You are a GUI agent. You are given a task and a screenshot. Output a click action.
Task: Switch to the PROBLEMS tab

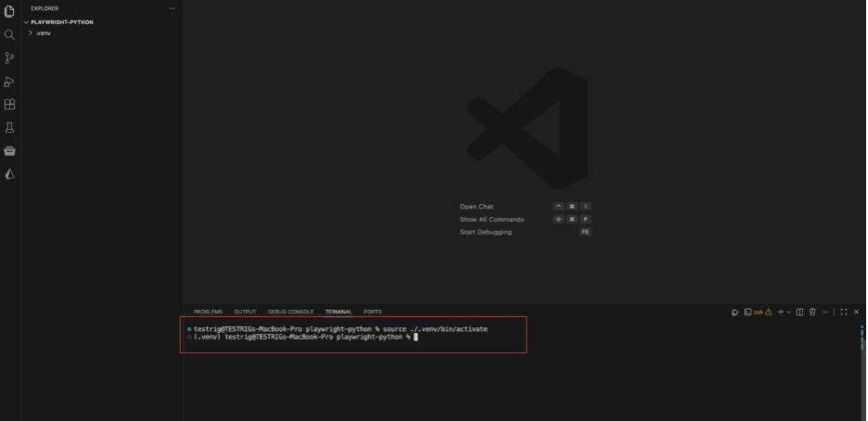pos(208,312)
